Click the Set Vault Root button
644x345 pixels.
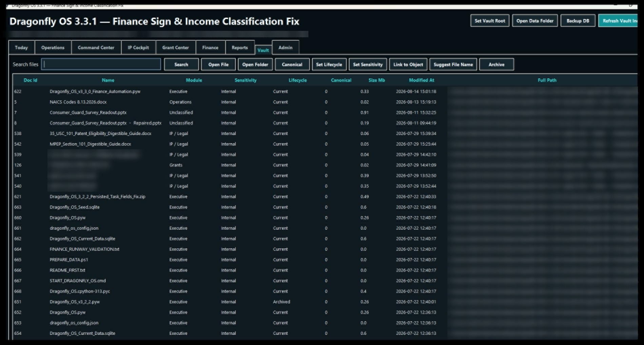[490, 21]
